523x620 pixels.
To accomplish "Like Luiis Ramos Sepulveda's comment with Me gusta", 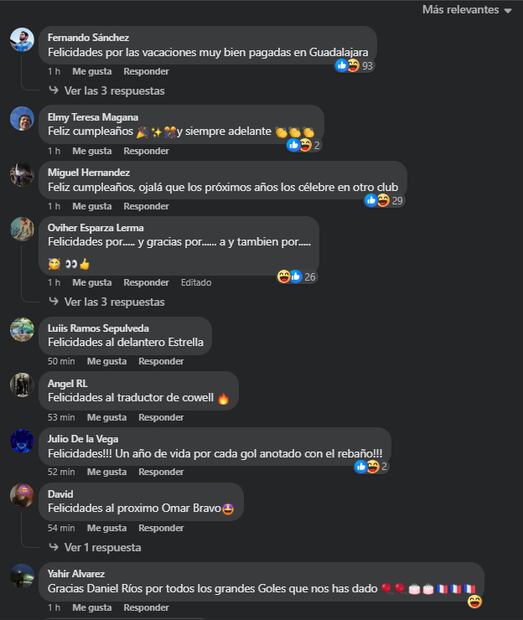I will coord(107,361).
